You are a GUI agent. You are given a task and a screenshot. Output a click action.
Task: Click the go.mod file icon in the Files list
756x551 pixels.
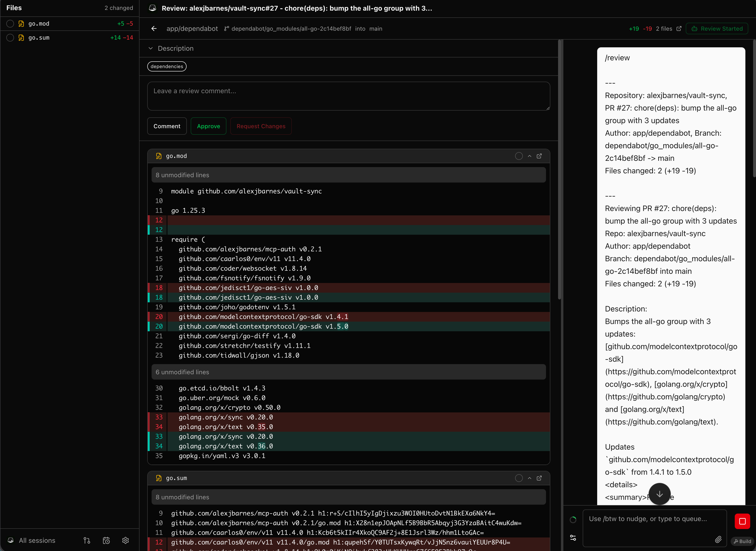[x=21, y=24]
